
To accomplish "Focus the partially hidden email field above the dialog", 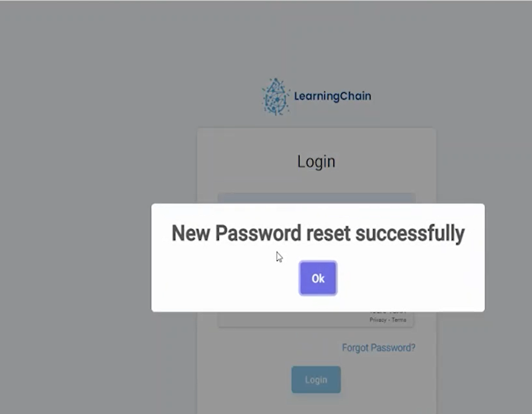I will [317, 198].
